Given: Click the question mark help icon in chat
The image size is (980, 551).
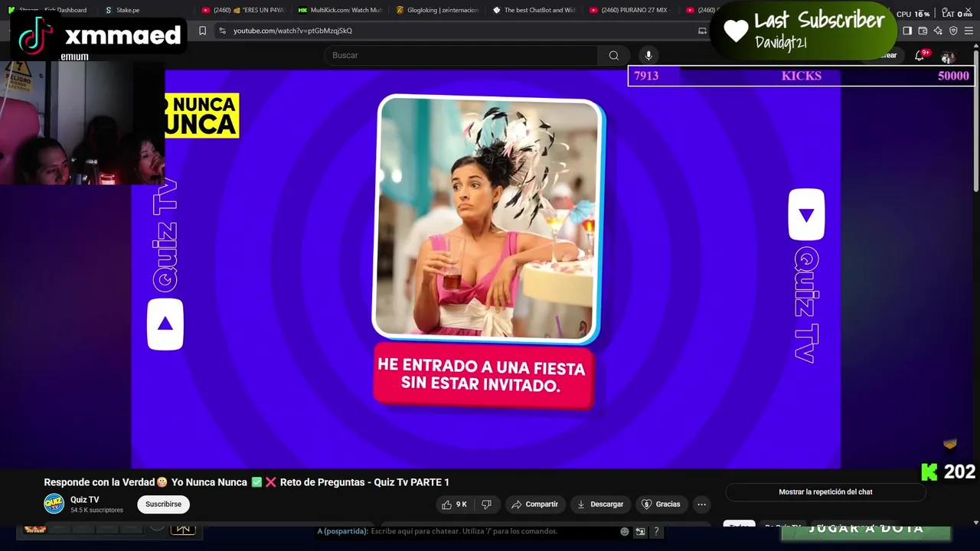Looking at the screenshot, I should pyautogui.click(x=656, y=531).
